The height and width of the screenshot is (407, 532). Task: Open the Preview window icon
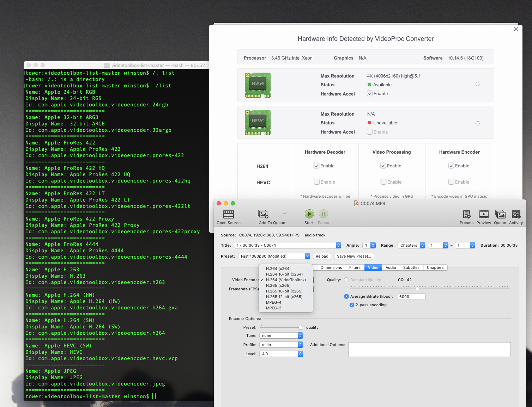(x=484, y=214)
